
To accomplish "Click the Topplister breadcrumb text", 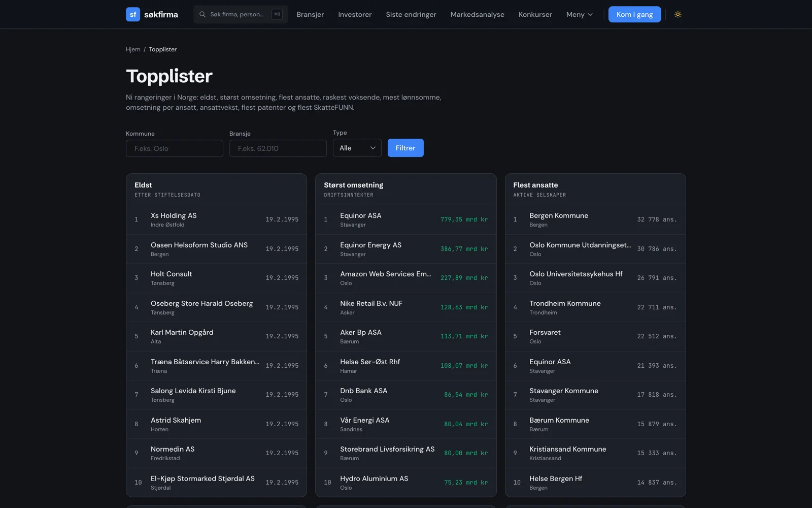I will click(x=163, y=49).
